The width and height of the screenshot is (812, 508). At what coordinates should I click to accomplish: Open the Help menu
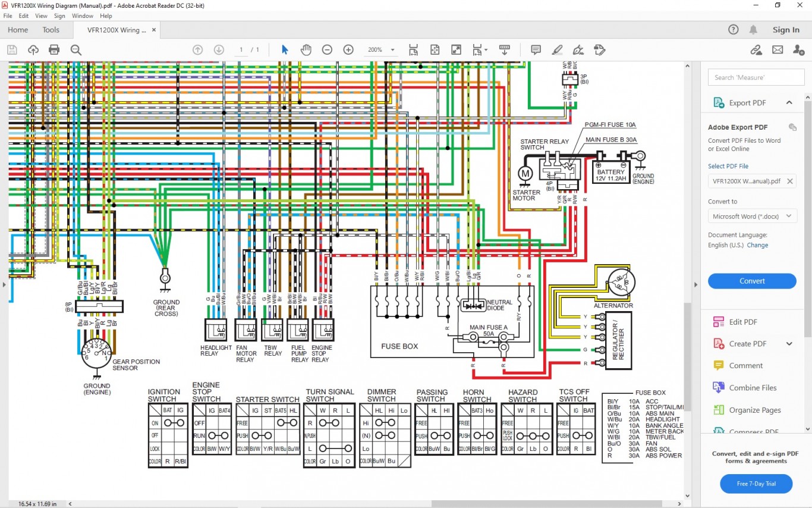(106, 16)
